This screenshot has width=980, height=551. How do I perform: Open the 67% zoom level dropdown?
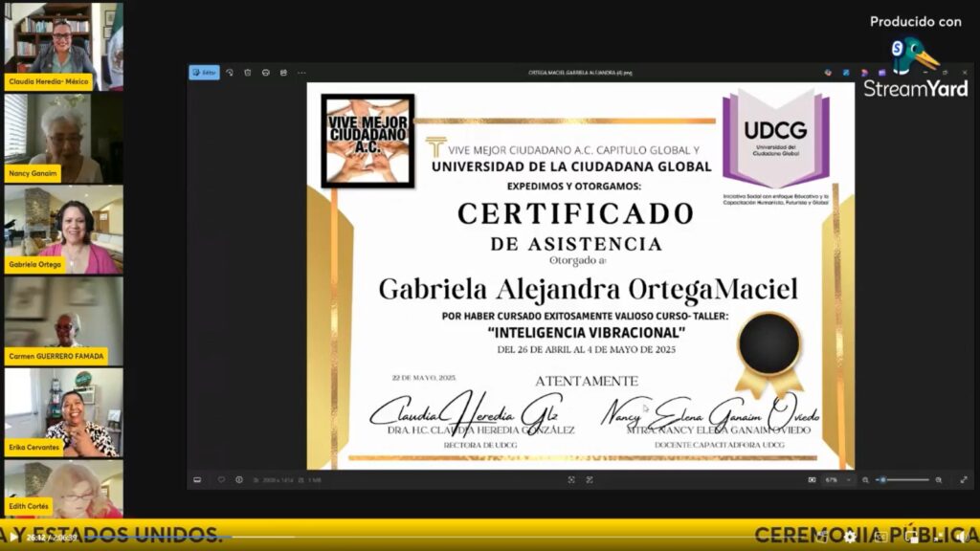tap(838, 480)
